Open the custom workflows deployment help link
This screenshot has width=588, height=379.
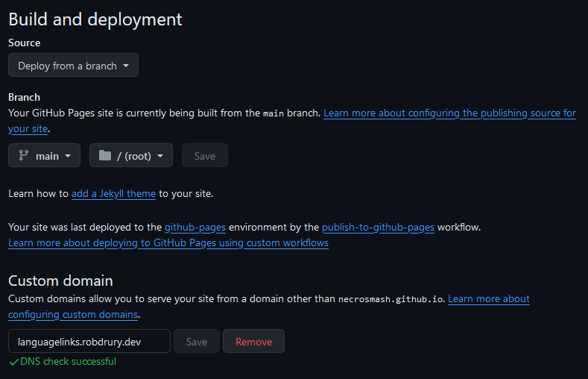click(168, 243)
